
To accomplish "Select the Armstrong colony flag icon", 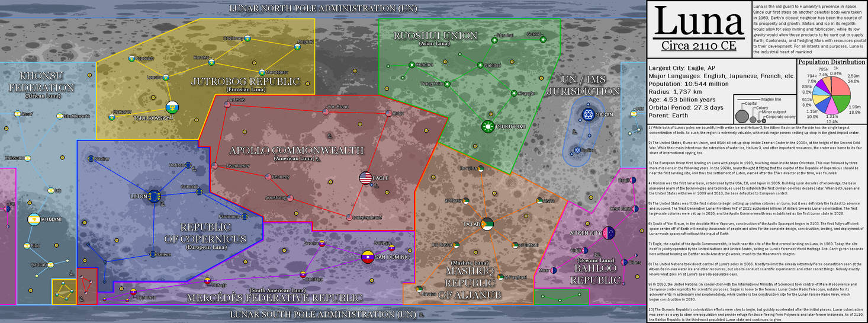I will point(290,197).
